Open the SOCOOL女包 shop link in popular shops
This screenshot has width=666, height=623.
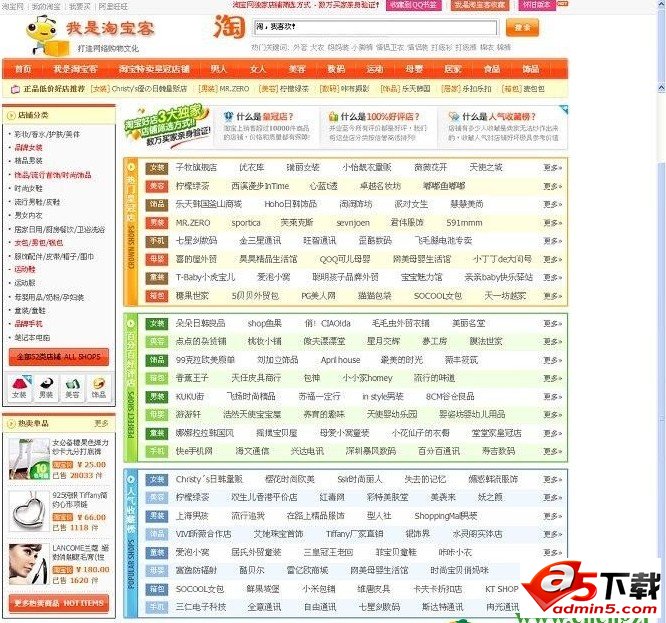pos(200,589)
